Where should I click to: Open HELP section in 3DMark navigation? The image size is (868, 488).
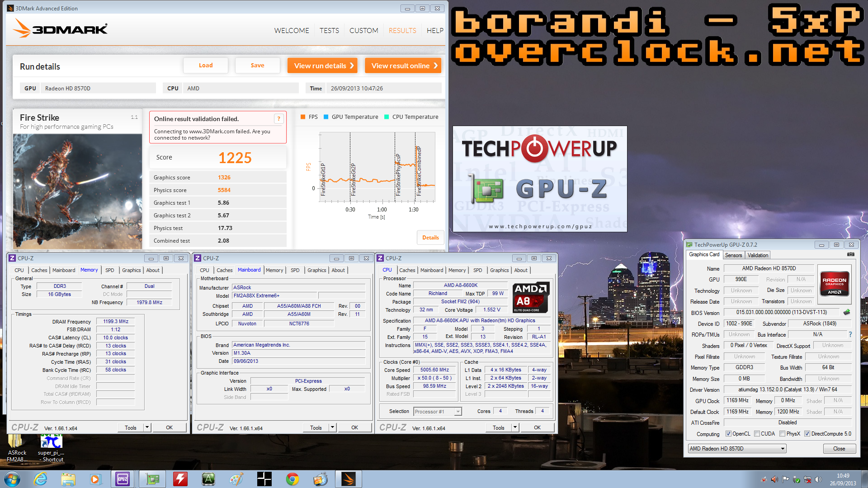tap(435, 30)
